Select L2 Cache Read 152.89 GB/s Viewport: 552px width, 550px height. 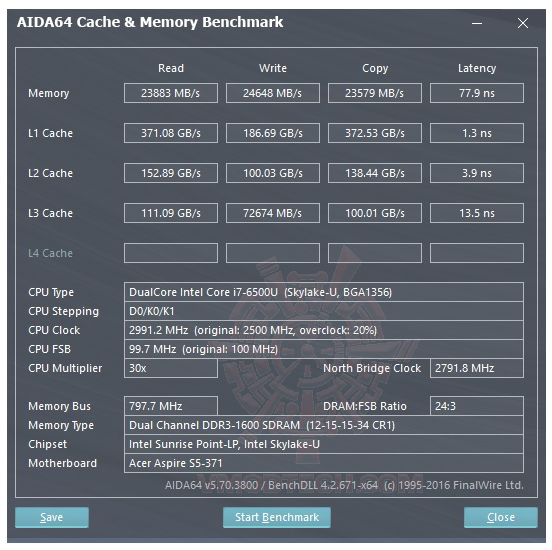(x=171, y=173)
